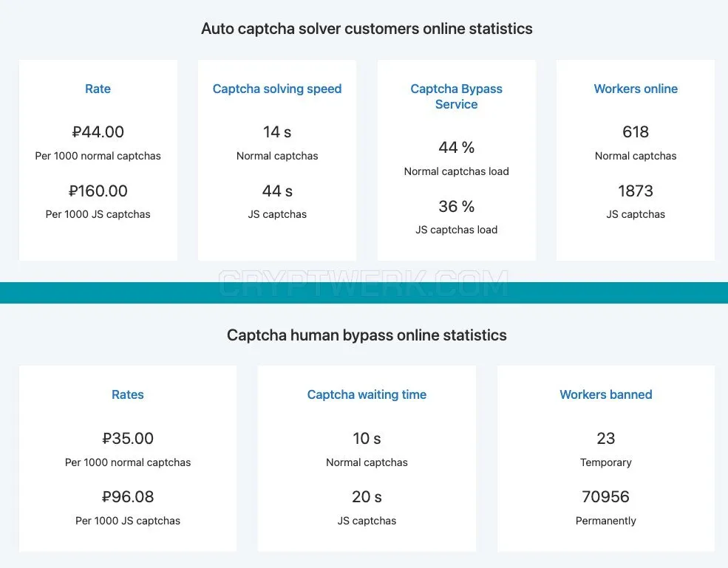
Task: Select the 10 s waiting time value
Action: point(367,438)
